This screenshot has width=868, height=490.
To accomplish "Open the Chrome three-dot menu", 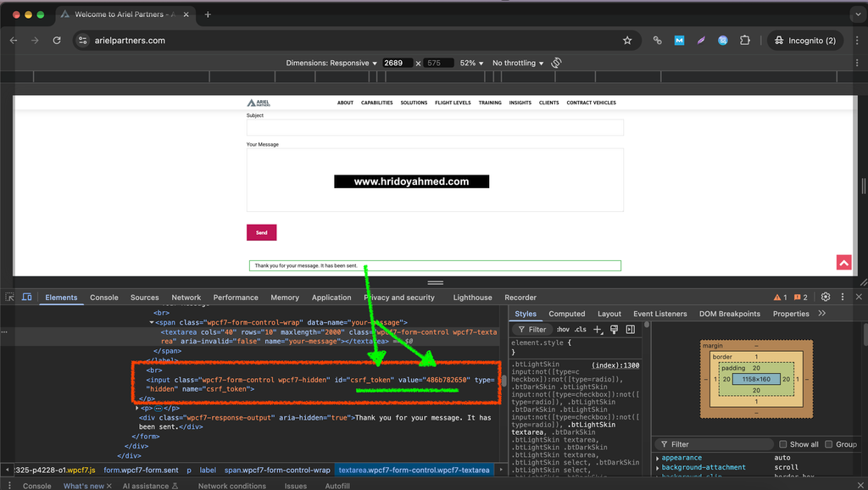I will [857, 41].
